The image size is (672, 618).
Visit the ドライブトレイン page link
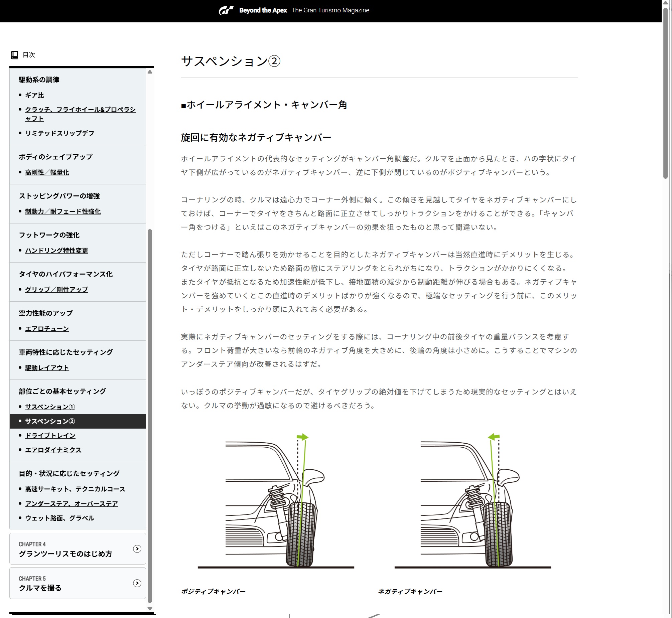(x=50, y=436)
